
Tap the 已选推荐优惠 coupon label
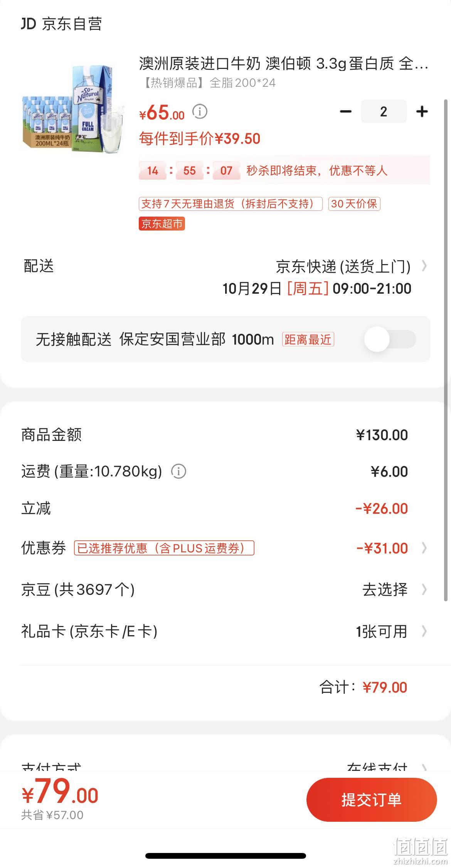coord(164,548)
